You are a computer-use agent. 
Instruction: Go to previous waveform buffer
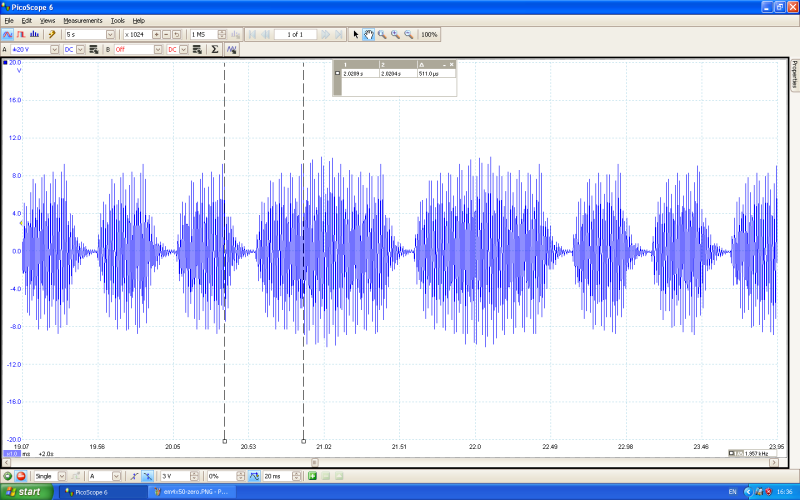pyautogui.click(x=265, y=35)
